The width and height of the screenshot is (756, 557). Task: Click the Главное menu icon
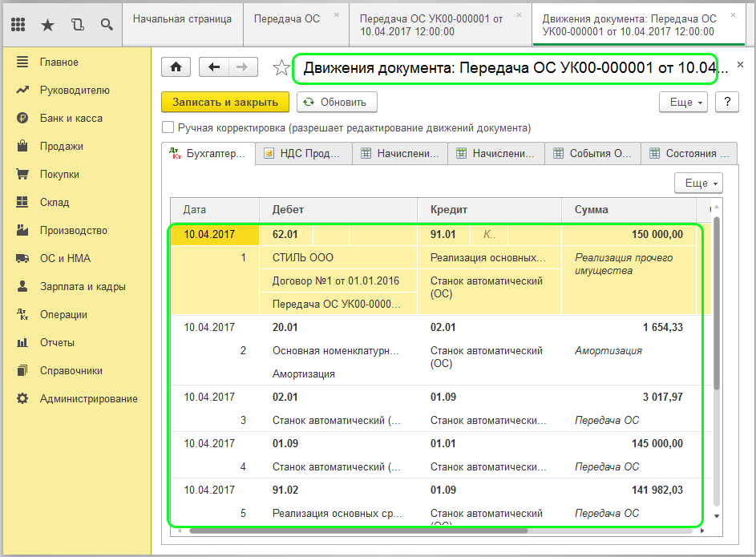[x=22, y=62]
